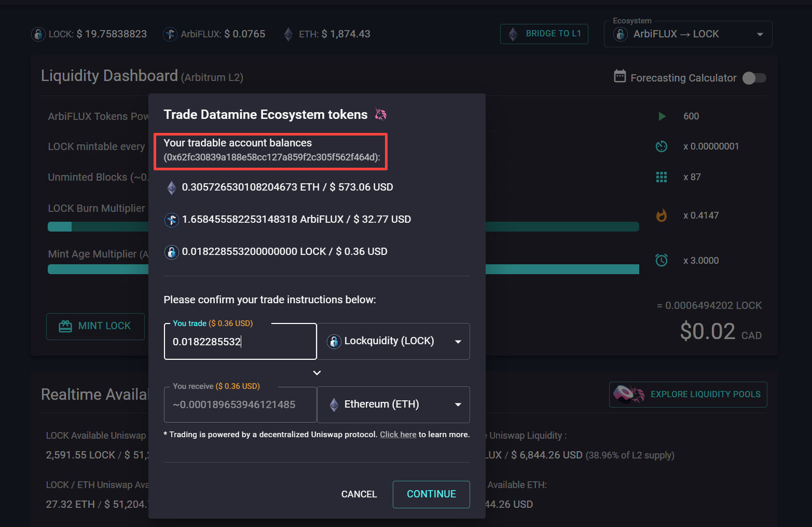Click the '27.32 ETH' Uniswap available value

[70, 505]
